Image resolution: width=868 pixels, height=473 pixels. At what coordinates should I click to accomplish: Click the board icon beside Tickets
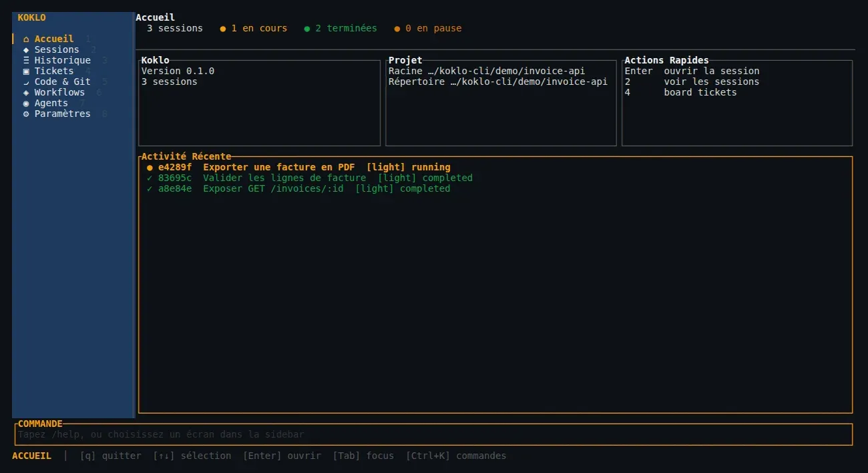pyautogui.click(x=26, y=71)
